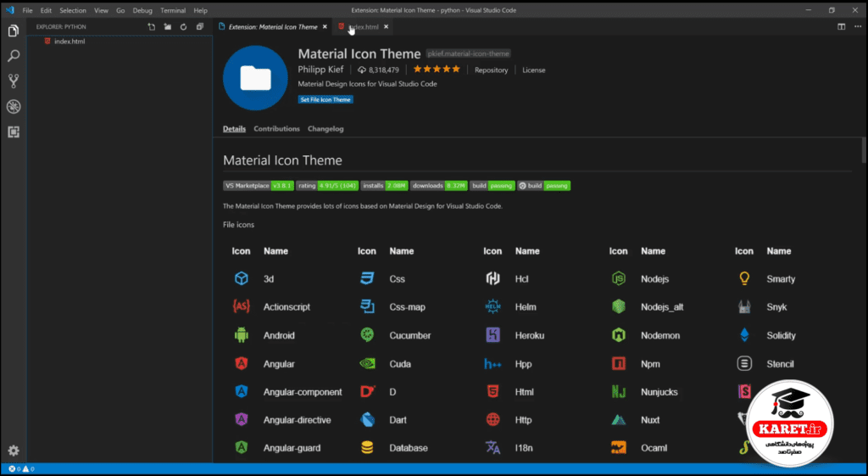868x476 pixels.
Task: Click the EXPLORER: PYTHON panel header
Action: 61,26
